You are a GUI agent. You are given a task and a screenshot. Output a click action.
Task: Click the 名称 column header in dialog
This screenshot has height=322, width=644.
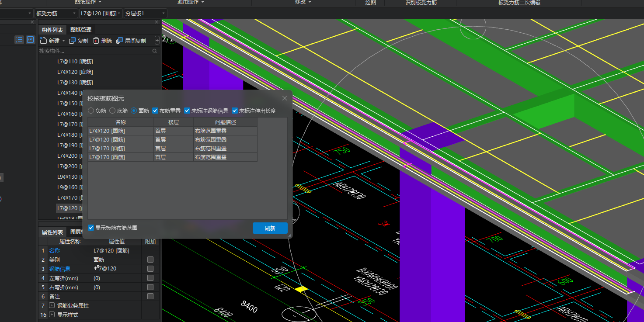tap(121, 122)
